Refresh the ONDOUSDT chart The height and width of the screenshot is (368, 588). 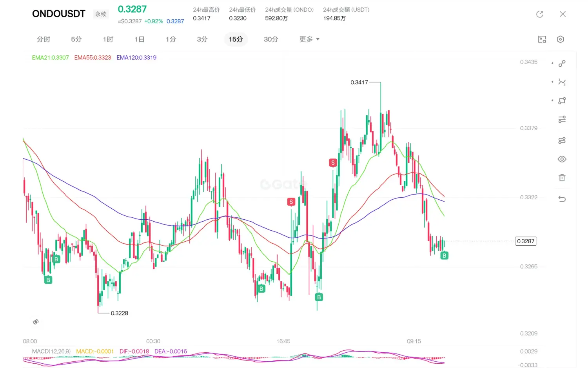point(540,14)
